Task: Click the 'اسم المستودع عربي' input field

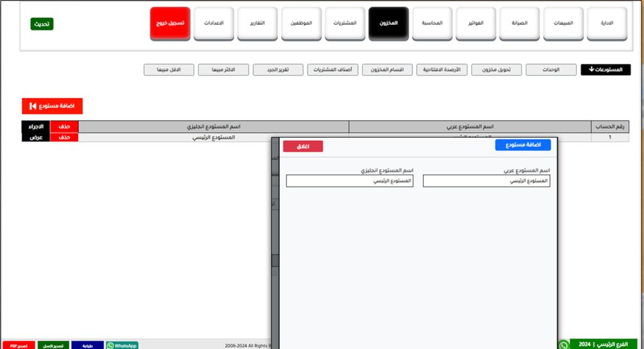Action: [x=486, y=181]
